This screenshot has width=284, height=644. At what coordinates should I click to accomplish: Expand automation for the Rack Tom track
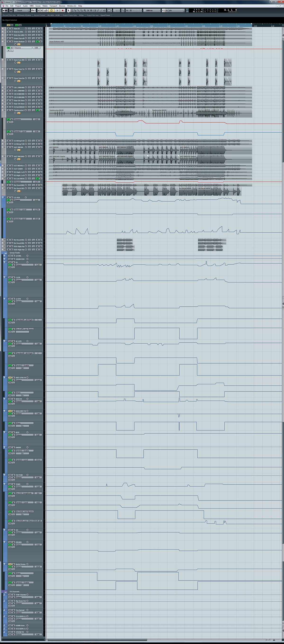pyautogui.click(x=3, y=60)
